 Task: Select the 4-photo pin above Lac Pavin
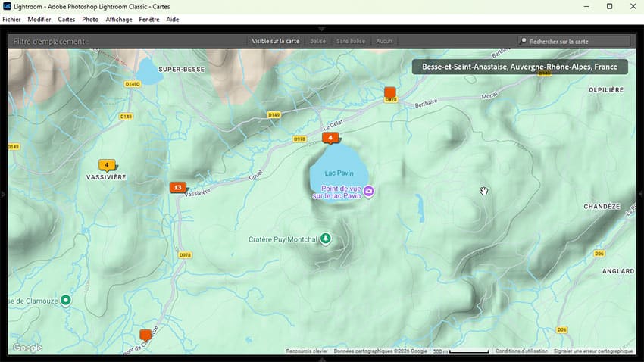click(330, 138)
